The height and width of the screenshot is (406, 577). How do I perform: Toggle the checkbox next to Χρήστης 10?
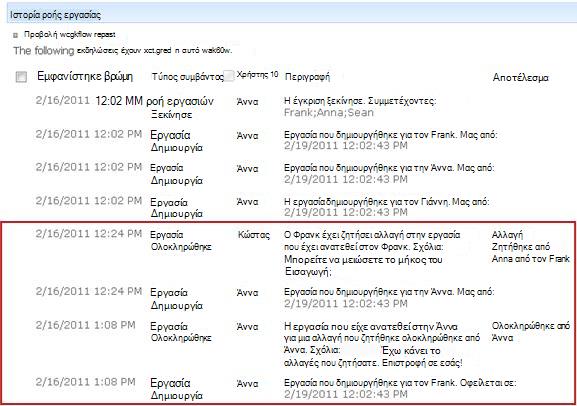(229, 75)
